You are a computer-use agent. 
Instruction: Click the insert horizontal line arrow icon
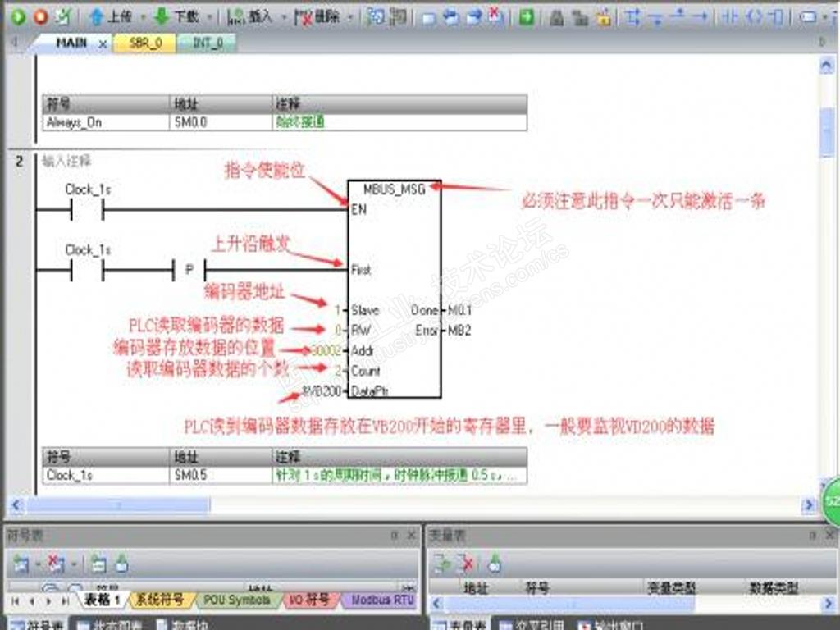tap(701, 17)
